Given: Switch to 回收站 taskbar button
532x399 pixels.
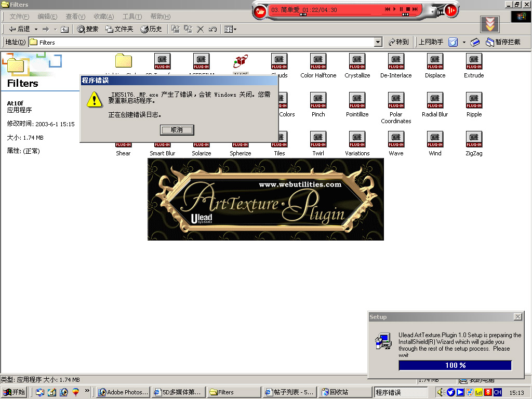Looking at the screenshot, I should pyautogui.click(x=345, y=392).
